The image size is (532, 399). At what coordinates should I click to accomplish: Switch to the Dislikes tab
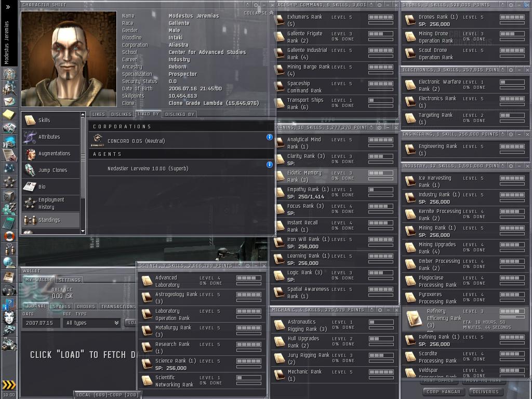(121, 114)
